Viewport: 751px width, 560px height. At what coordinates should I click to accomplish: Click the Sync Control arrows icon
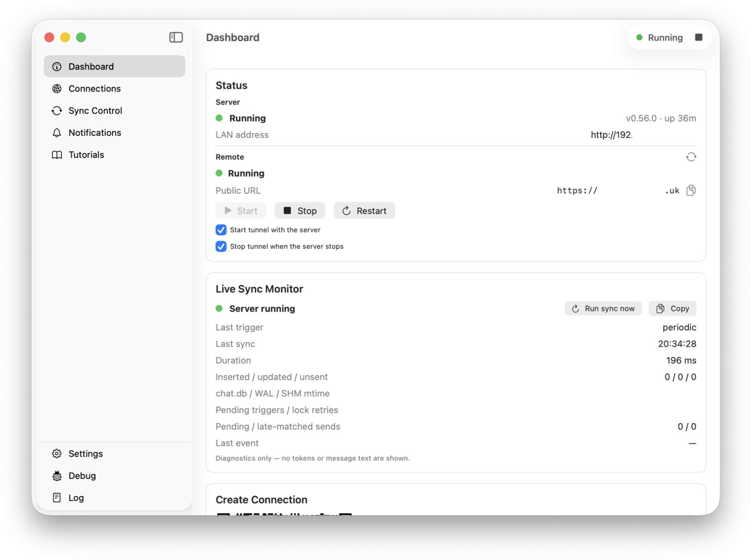tap(57, 111)
